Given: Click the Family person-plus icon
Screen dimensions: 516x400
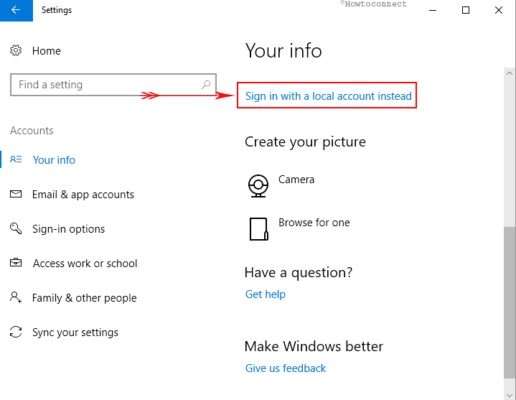Looking at the screenshot, I should pyautogui.click(x=16, y=297).
